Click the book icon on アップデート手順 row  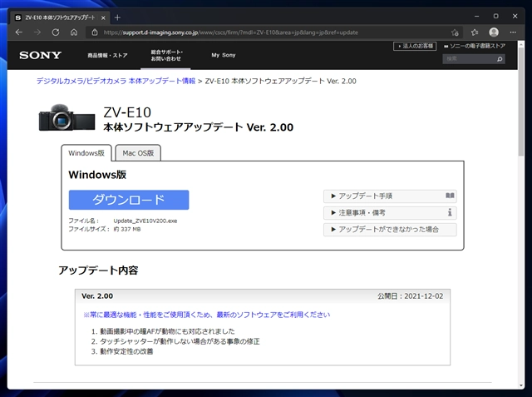pos(450,196)
